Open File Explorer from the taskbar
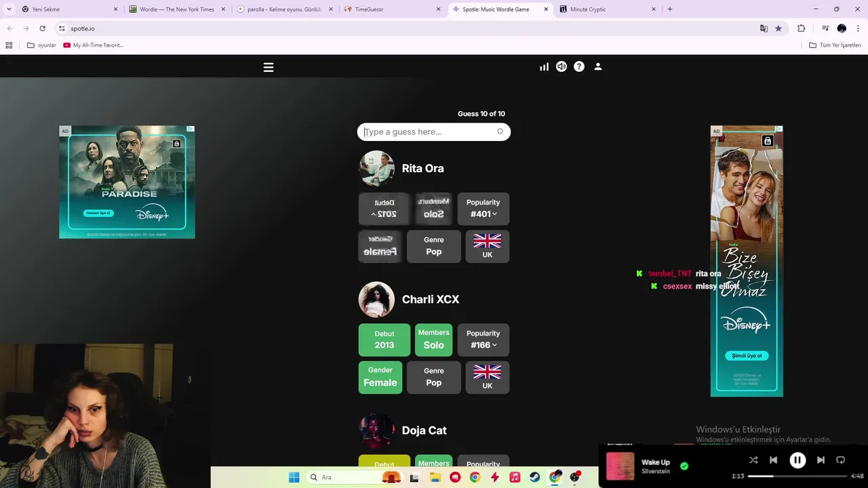This screenshot has height=488, width=868. click(x=435, y=477)
